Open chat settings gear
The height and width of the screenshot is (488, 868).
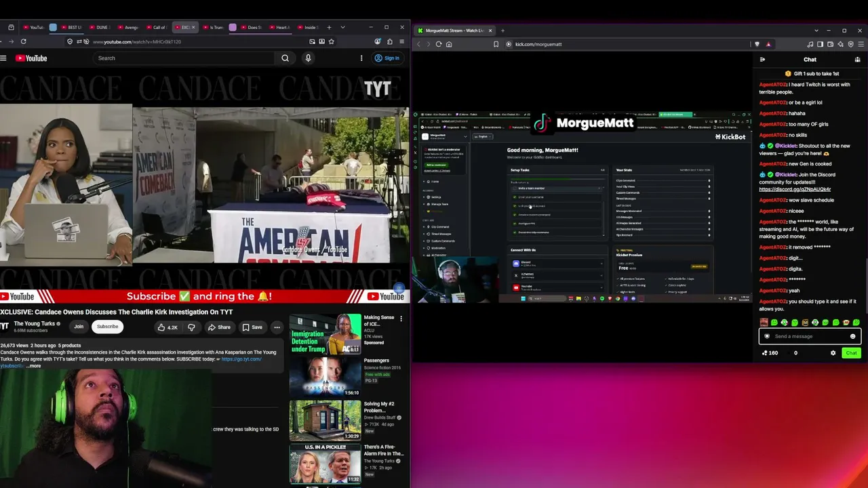pos(833,353)
